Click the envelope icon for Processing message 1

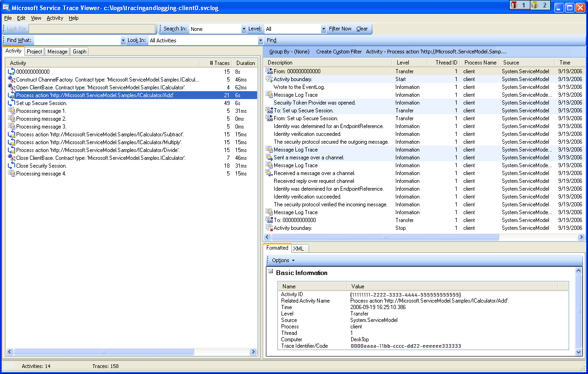pyautogui.click(x=11, y=111)
